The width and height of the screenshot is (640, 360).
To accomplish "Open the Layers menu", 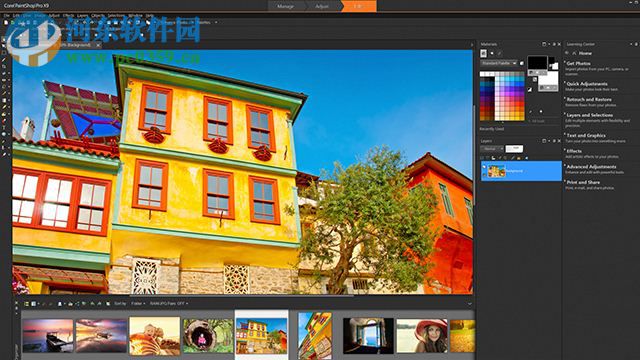I will [82, 16].
